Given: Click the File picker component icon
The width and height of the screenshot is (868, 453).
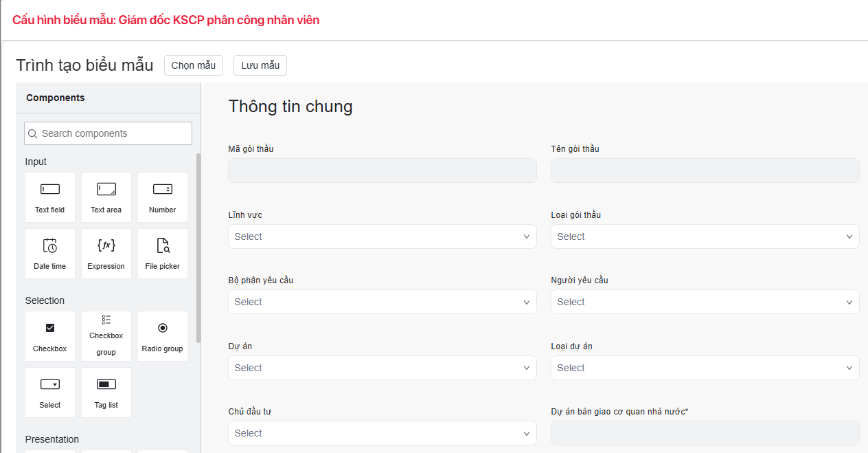Looking at the screenshot, I should pos(163,246).
